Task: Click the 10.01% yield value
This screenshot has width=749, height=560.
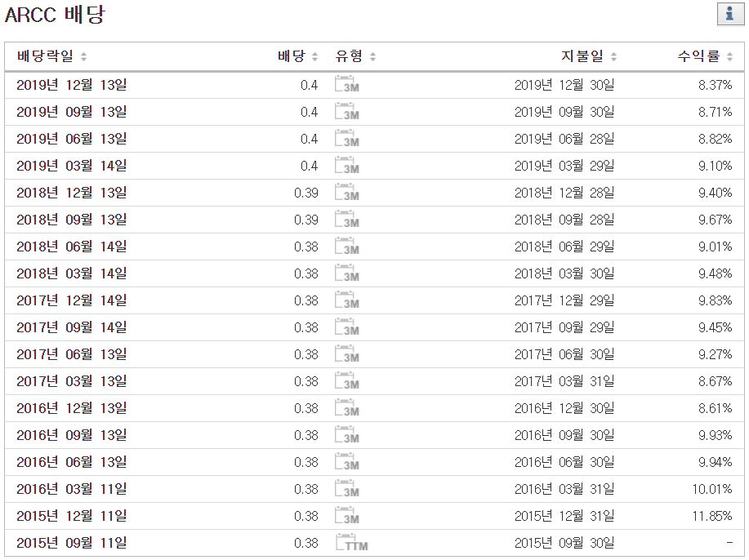Action: tap(712, 489)
